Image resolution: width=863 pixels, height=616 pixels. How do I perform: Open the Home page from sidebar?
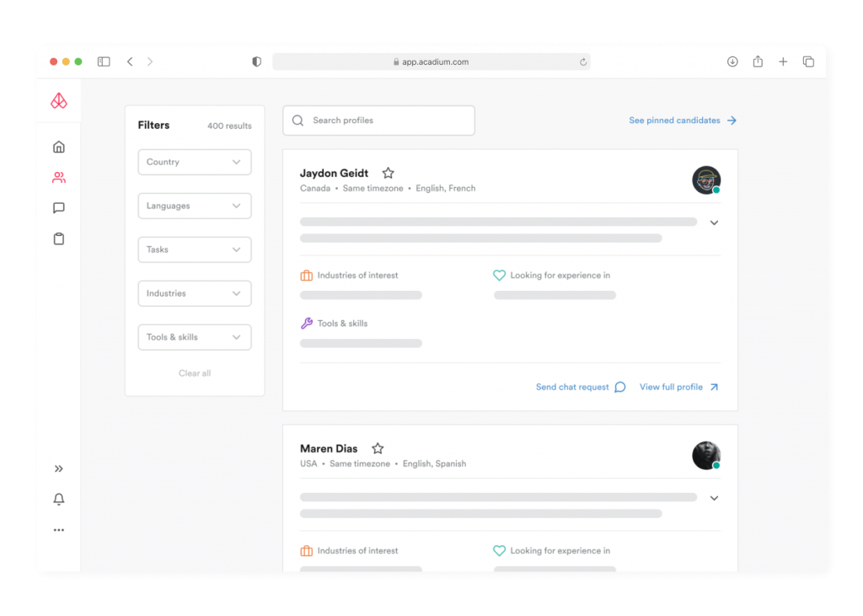59,147
